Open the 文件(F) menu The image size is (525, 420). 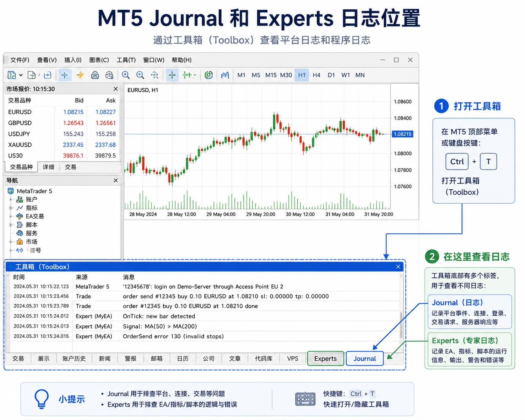coord(20,60)
